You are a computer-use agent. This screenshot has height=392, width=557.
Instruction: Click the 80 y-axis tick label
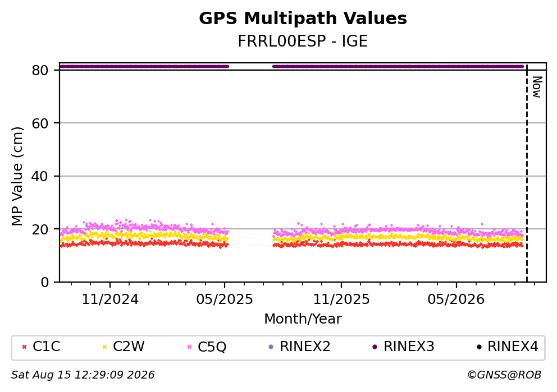click(x=40, y=70)
